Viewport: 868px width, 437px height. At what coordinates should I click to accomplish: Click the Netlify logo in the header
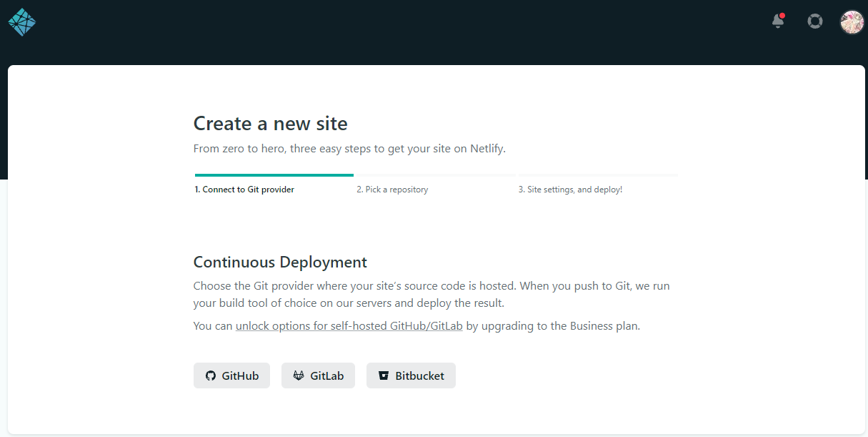[21, 21]
